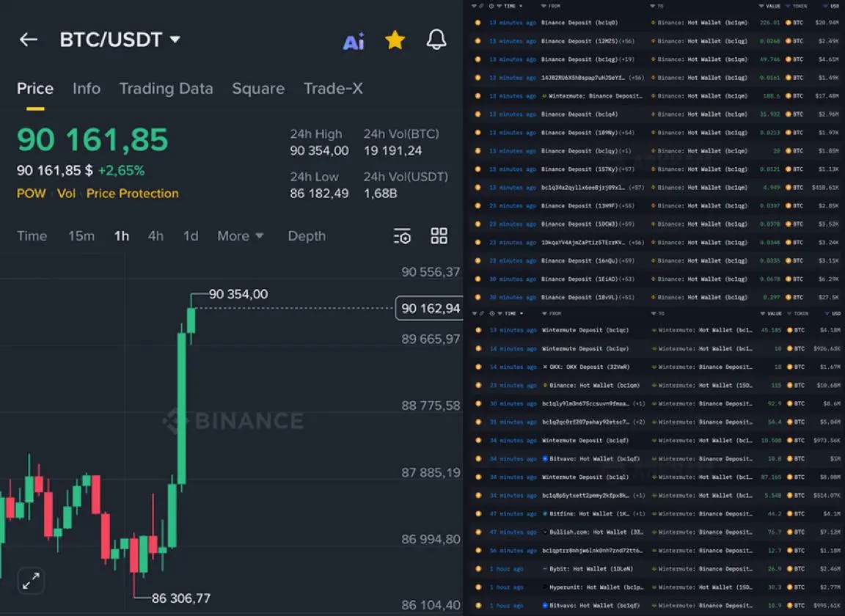Expand the chart to fullscreen with the arrows icon

point(31,580)
